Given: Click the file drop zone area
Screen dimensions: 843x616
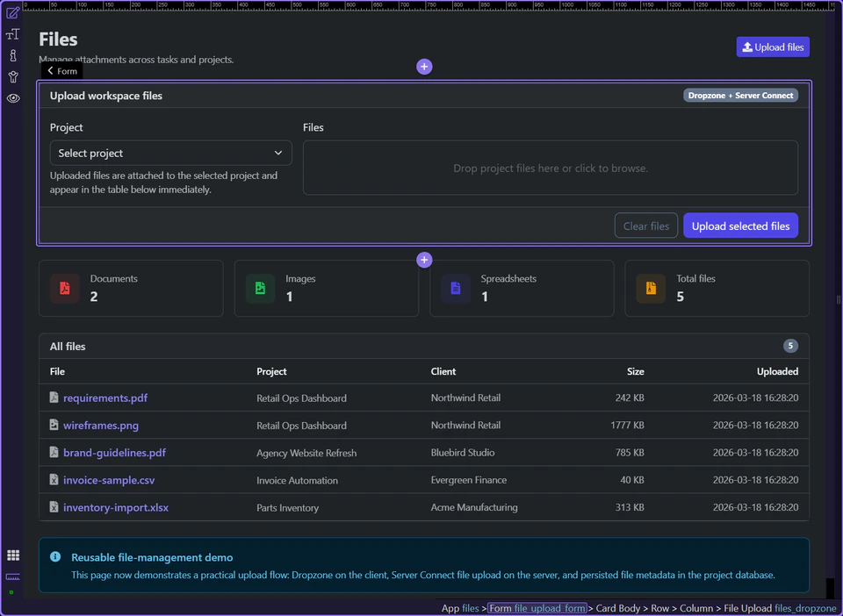Looking at the screenshot, I should 550,168.
